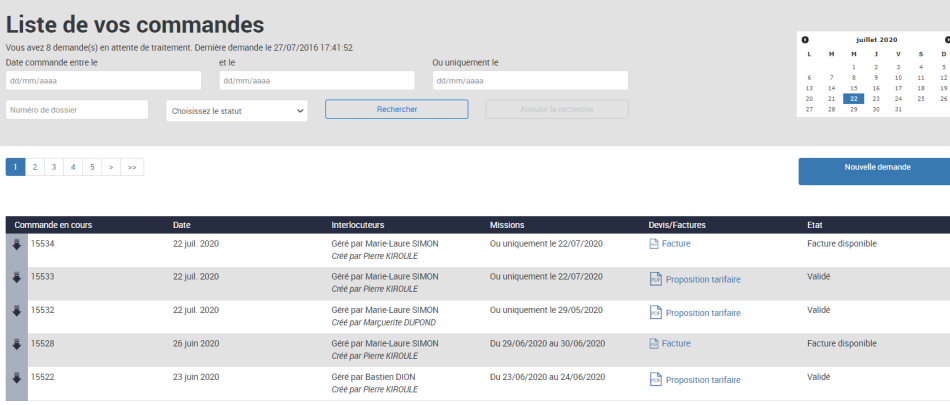950x405 pixels.
Task: Open the PDF icon for order 15522 Proposition tarifaire
Action: coord(655,379)
